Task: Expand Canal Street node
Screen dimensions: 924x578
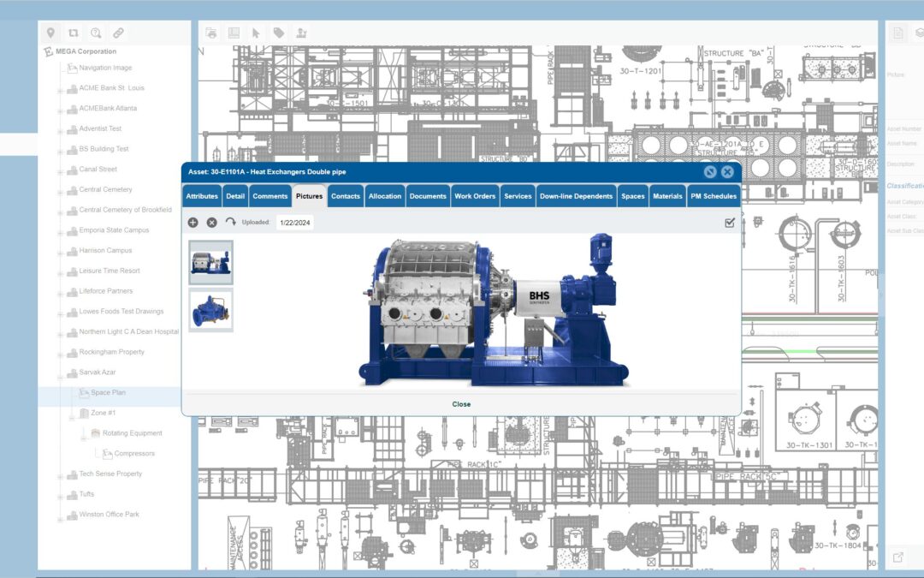Action: (x=60, y=172)
